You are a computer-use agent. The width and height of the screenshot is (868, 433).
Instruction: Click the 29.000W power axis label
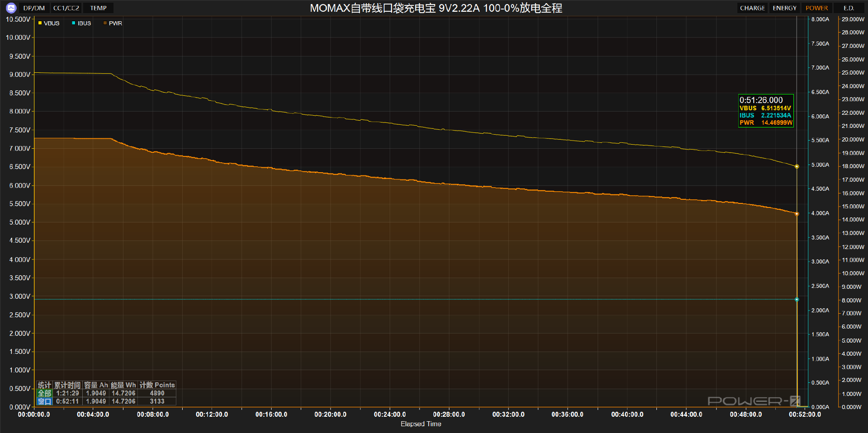click(x=853, y=19)
